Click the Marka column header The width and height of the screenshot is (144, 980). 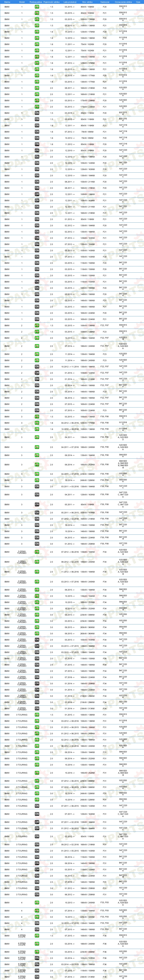(7, 2)
